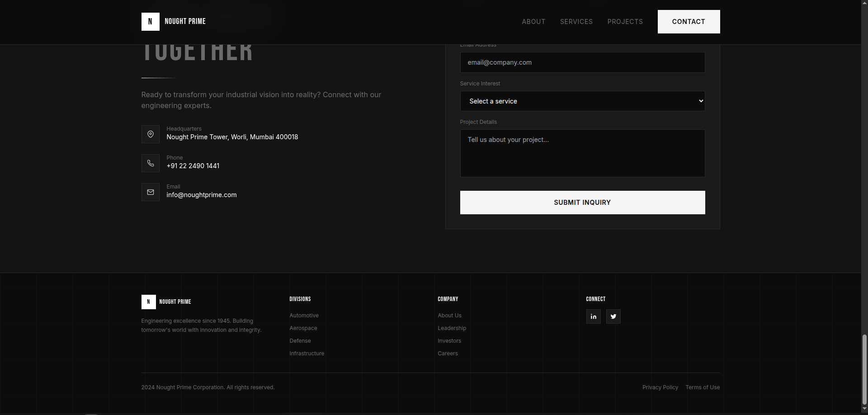The width and height of the screenshot is (868, 415).
Task: Submit the inquiry form
Action: (x=582, y=203)
